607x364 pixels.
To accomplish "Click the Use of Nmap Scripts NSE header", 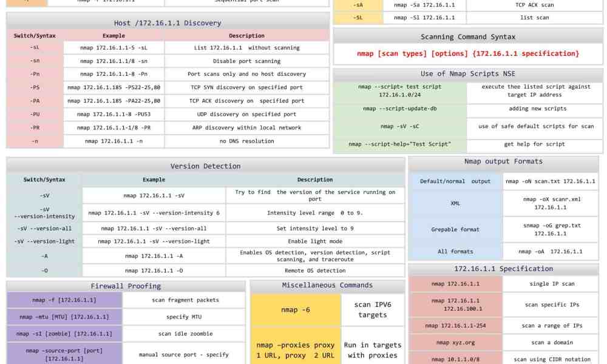I will click(x=467, y=73).
